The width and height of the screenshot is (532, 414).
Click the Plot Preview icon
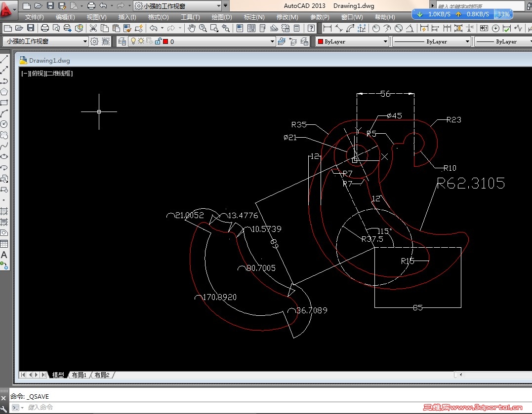[x=56, y=28]
